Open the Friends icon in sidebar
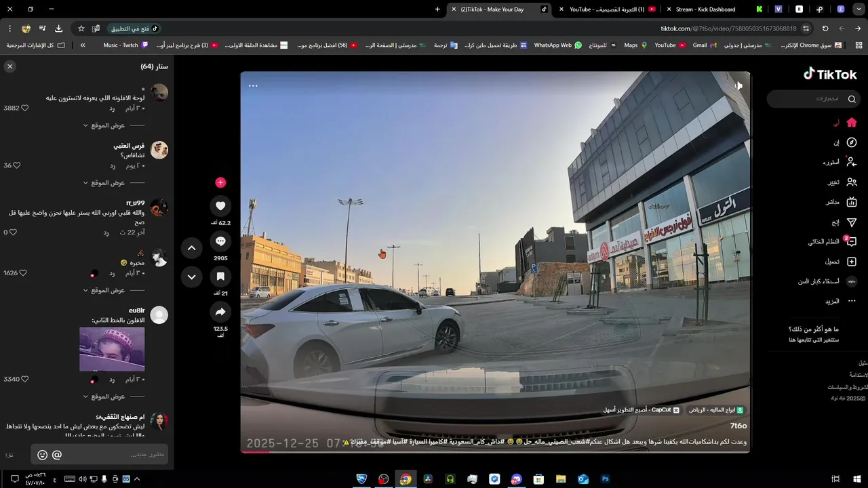Image resolution: width=868 pixels, height=488 pixels. 852,182
